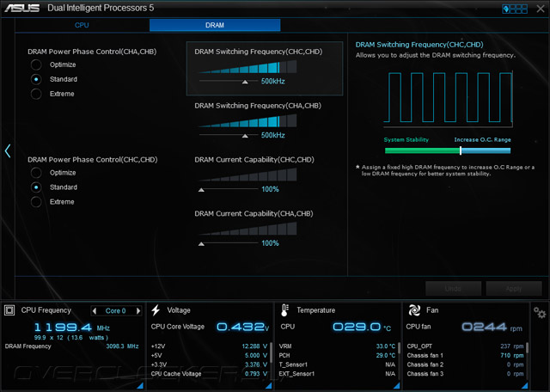
Task: Click the CPU_OPT fan row
Action: tap(465, 346)
